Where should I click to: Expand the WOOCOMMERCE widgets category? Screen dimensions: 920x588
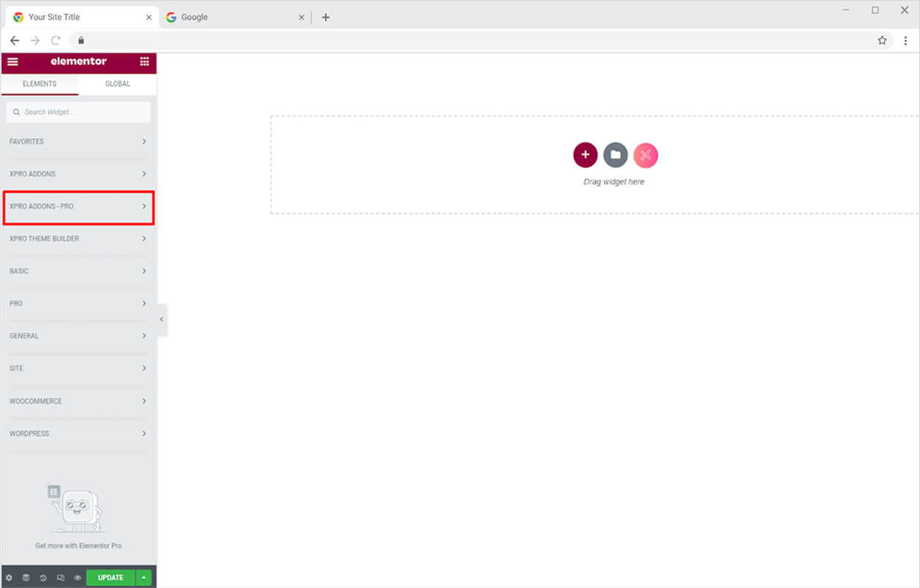78,401
